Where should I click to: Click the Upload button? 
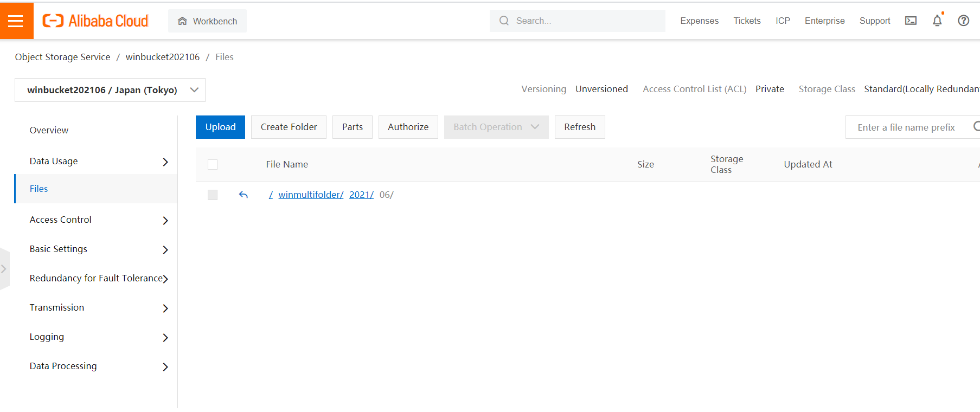(220, 127)
